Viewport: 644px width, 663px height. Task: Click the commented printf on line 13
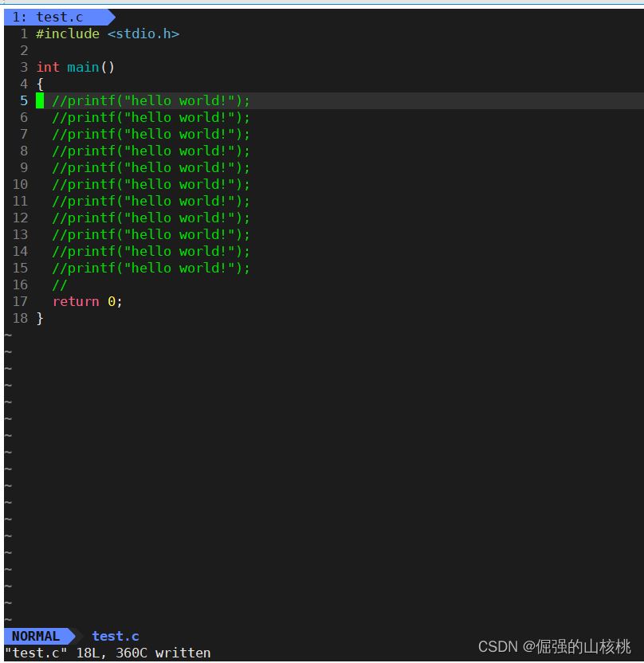(151, 234)
